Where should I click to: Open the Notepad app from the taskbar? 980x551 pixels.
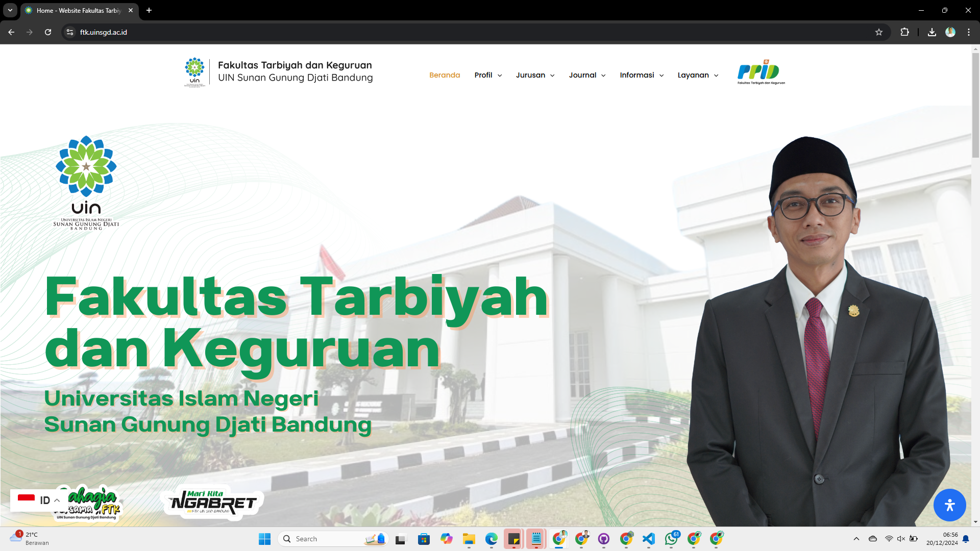pyautogui.click(x=536, y=539)
